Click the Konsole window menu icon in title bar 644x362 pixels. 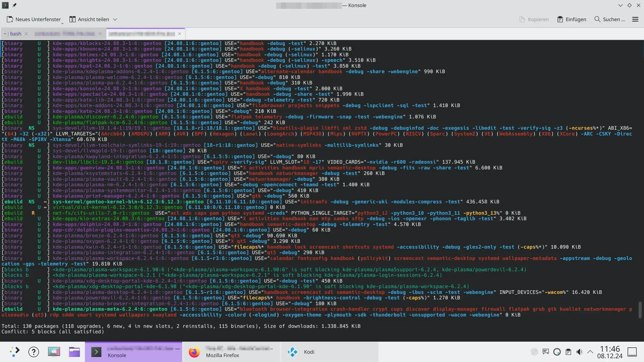click(x=5, y=5)
